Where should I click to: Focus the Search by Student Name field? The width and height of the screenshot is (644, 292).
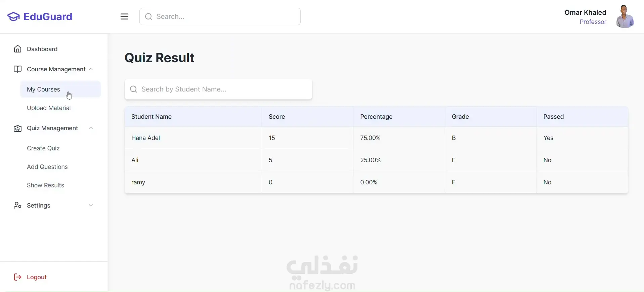[x=218, y=89]
